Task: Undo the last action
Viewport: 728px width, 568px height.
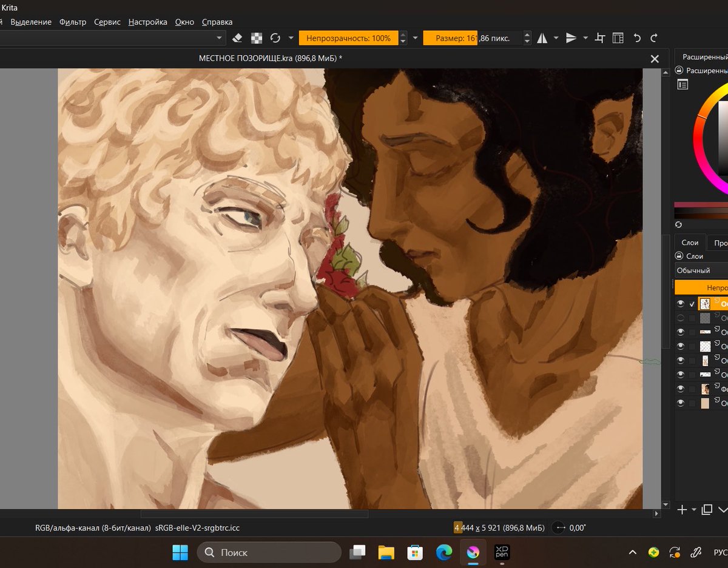Action: click(x=637, y=38)
